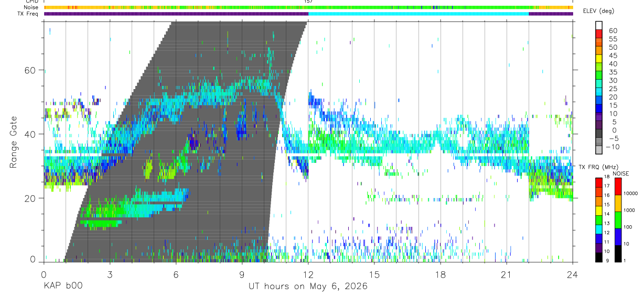
Task: Click the '35' label on ELEV legend
Action: (612, 72)
